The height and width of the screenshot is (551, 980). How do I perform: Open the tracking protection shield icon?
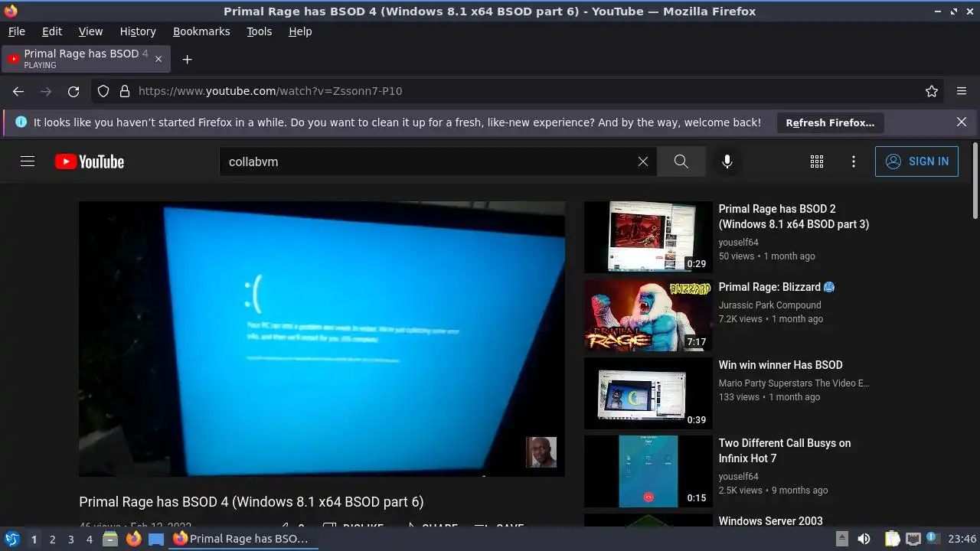tap(103, 91)
